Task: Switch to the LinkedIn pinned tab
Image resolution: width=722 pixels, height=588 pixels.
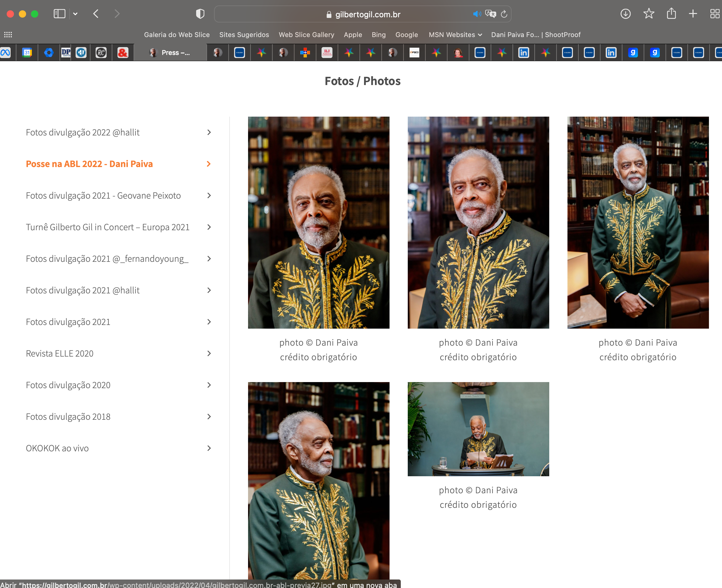Action: click(523, 53)
